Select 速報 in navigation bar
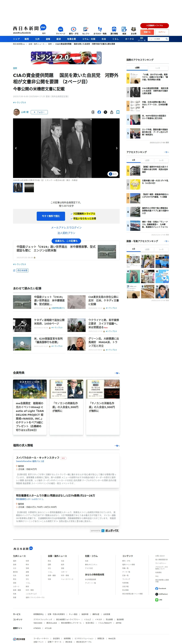This screenshot has width=182, height=644. coord(48,39)
